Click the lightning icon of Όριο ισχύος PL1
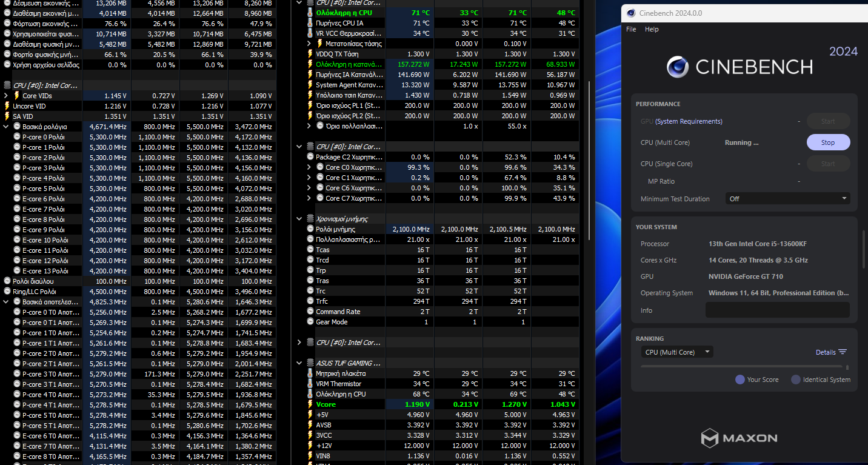The width and height of the screenshot is (868, 465). click(x=310, y=105)
